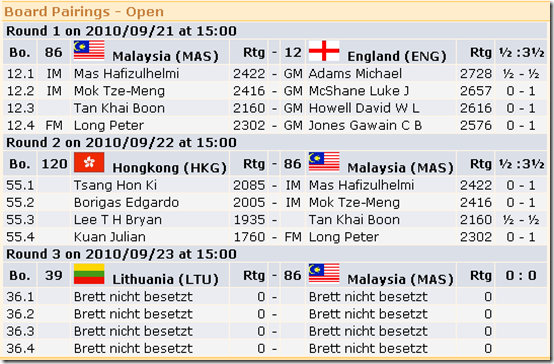The width and height of the screenshot is (554, 364).
Task: Click the Malaysia flag in Round 1
Action: 89,50
